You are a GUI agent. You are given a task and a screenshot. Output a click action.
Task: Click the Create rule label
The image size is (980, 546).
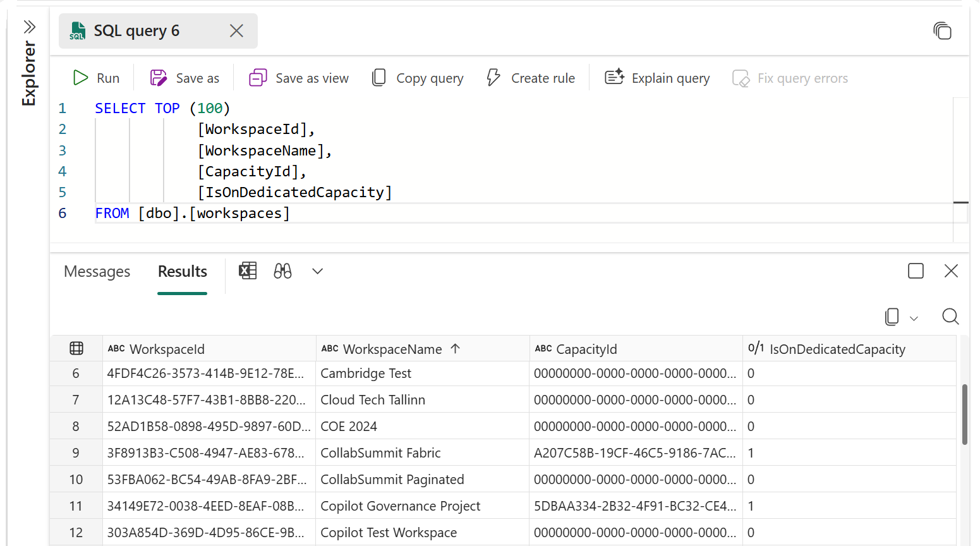pyautogui.click(x=543, y=78)
